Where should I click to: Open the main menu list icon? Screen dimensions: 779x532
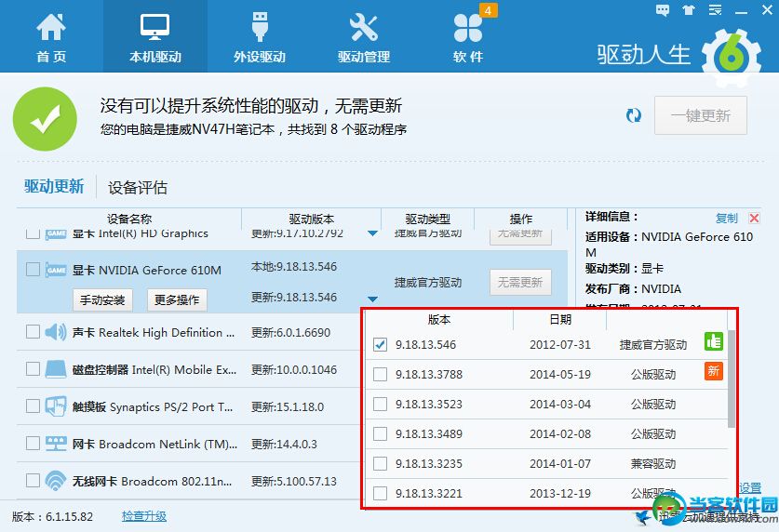click(715, 10)
